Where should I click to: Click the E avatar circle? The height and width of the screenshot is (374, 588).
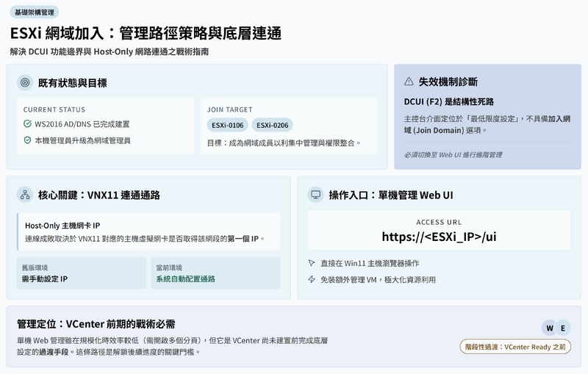coord(562,328)
